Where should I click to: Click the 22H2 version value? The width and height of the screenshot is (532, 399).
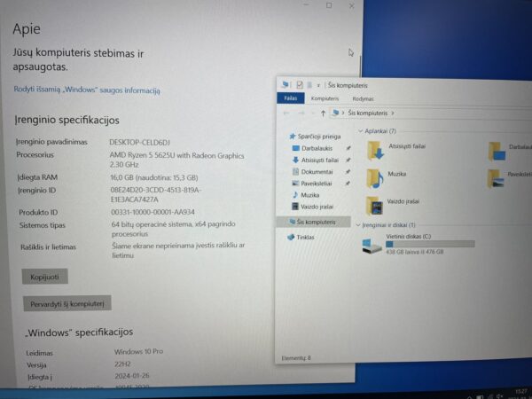pos(122,364)
